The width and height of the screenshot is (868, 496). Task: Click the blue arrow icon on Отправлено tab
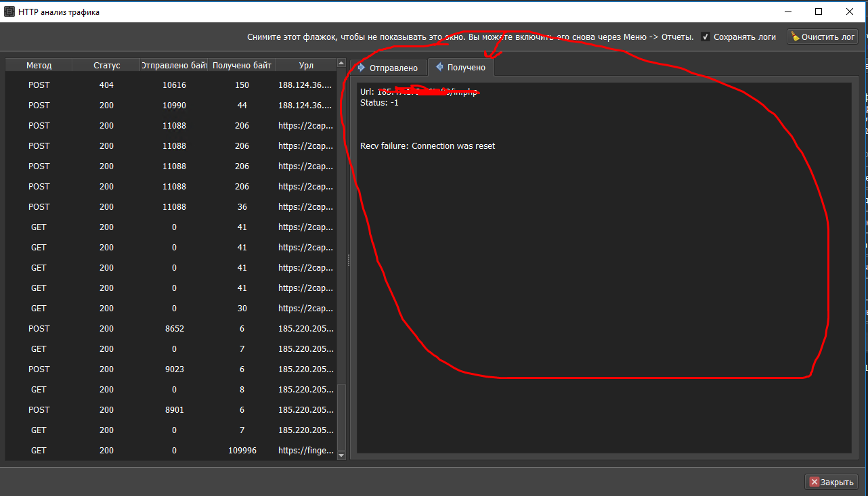tap(360, 67)
